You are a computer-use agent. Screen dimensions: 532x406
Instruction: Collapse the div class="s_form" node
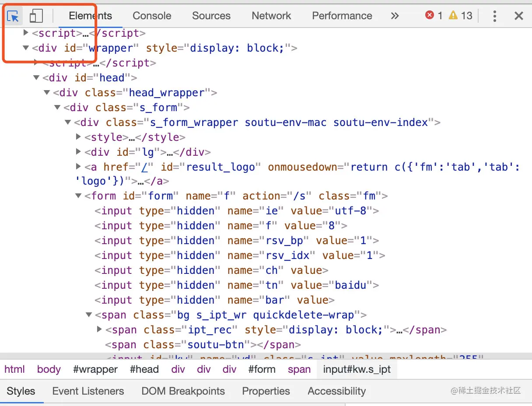tap(57, 108)
